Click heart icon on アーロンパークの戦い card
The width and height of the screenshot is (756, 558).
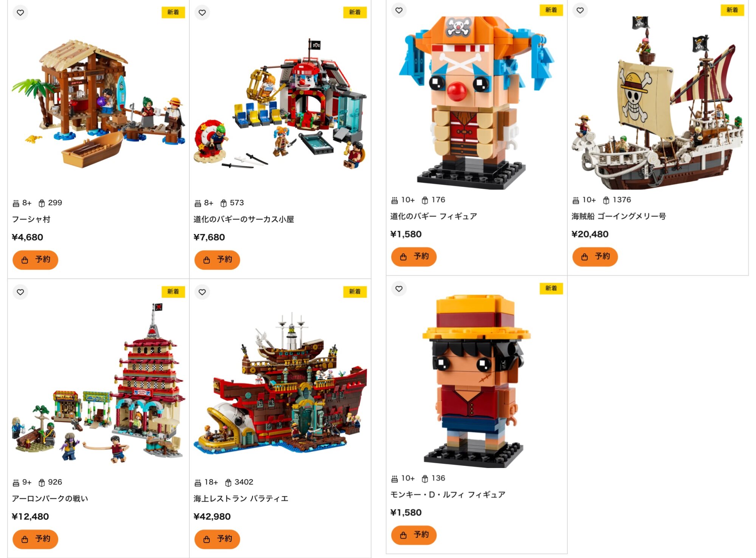pyautogui.click(x=20, y=292)
